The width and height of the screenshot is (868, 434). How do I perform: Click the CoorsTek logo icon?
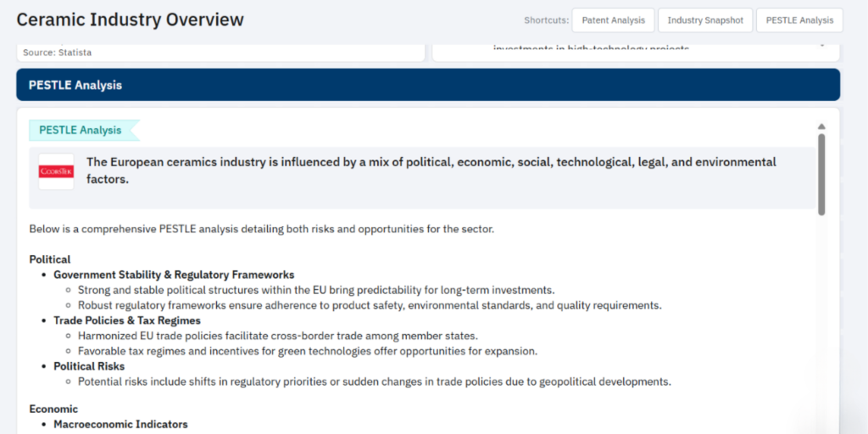pos(56,171)
